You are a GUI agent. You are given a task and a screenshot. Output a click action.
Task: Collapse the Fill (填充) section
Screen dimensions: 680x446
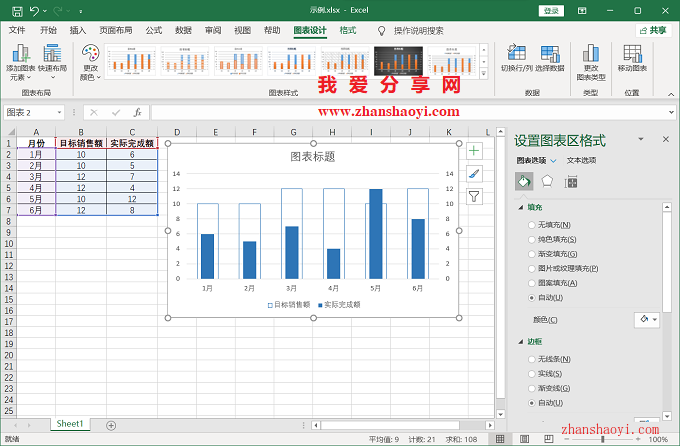click(x=521, y=207)
